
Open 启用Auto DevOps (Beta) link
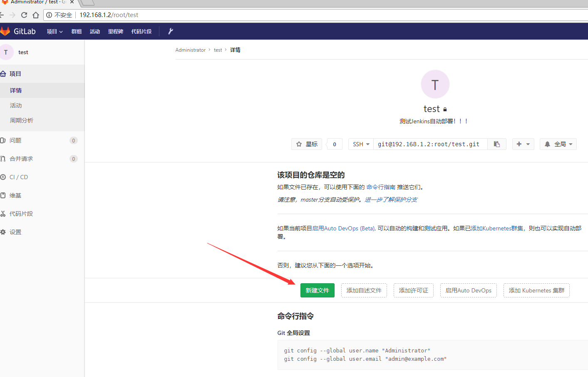click(x=344, y=228)
